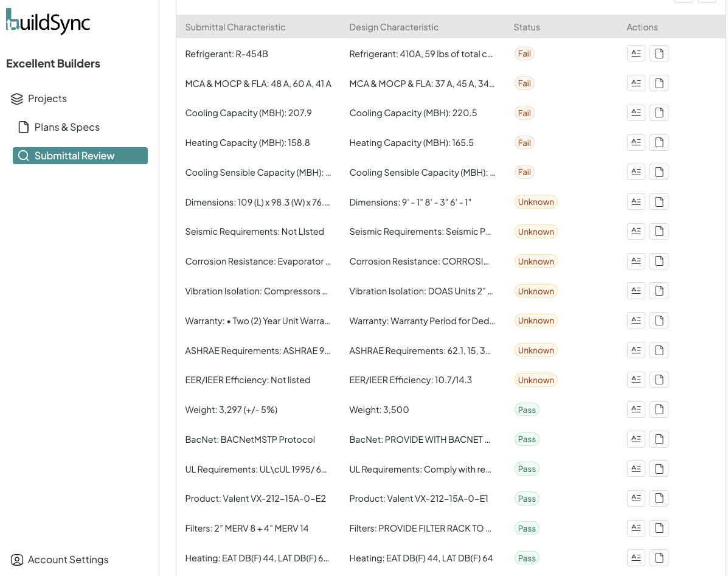
Task: Click the Pass badge on Weight row
Action: tap(527, 410)
